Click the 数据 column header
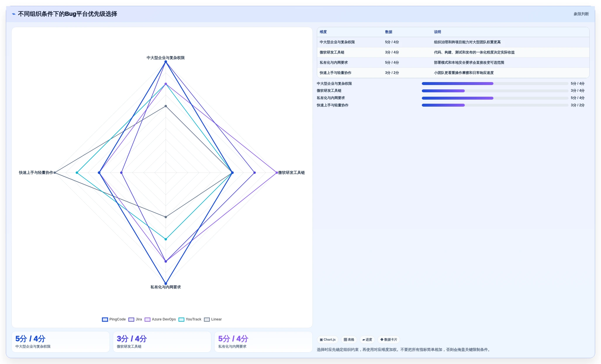 click(x=389, y=32)
